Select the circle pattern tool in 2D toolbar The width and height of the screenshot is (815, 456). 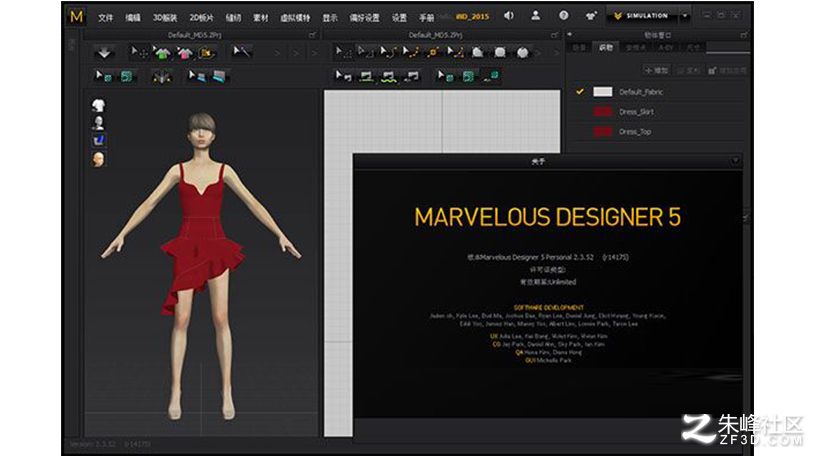[x=522, y=53]
